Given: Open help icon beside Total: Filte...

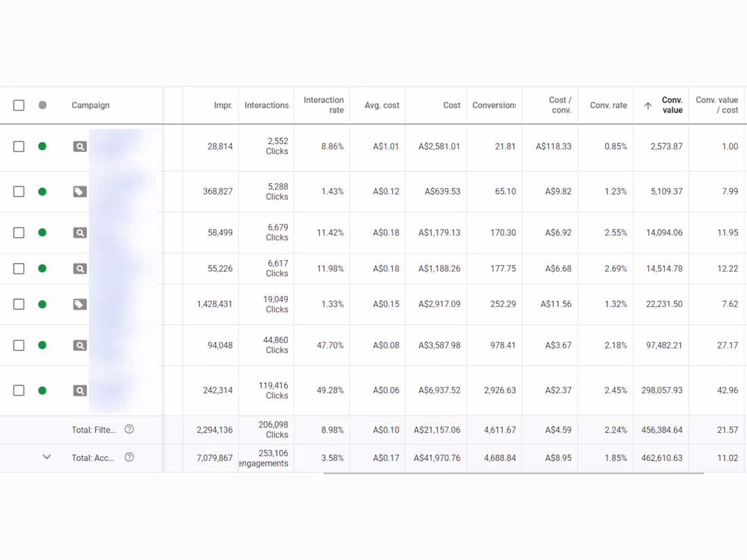Looking at the screenshot, I should [x=129, y=429].
